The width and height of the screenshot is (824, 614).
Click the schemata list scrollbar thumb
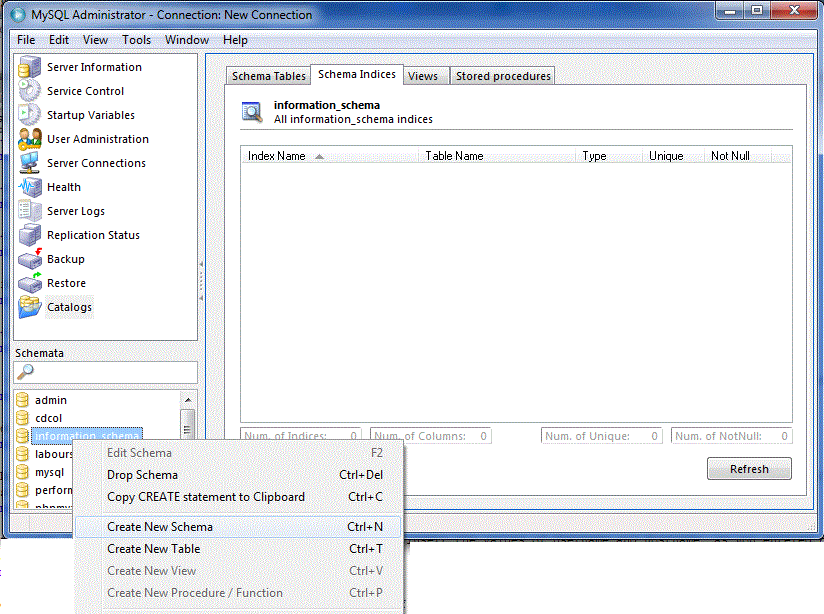188,425
